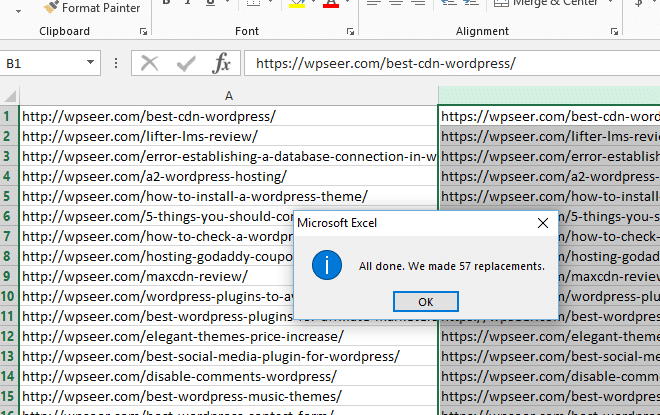Click into the formula bar text
The height and width of the screenshot is (415, 660).
point(452,64)
